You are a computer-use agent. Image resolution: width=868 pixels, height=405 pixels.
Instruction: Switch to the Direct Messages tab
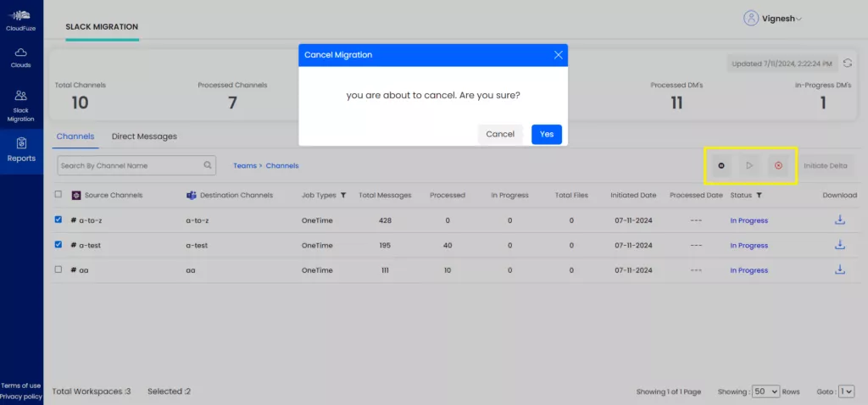(144, 136)
